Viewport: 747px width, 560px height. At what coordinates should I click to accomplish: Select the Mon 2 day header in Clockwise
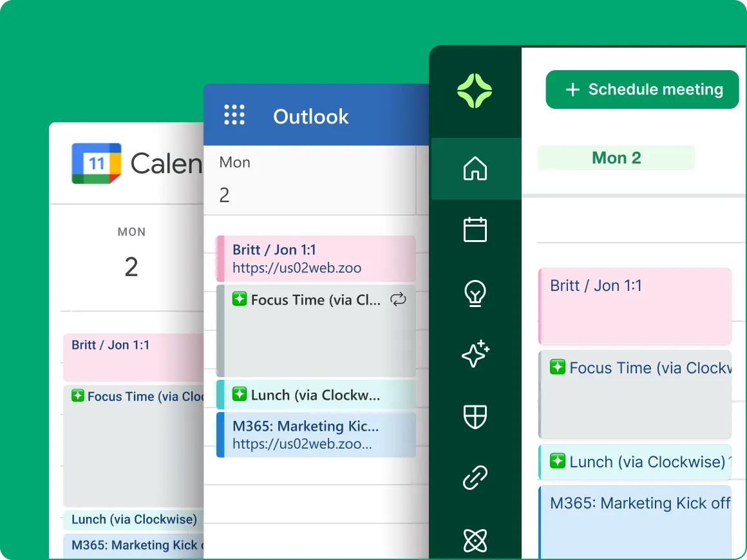point(616,158)
